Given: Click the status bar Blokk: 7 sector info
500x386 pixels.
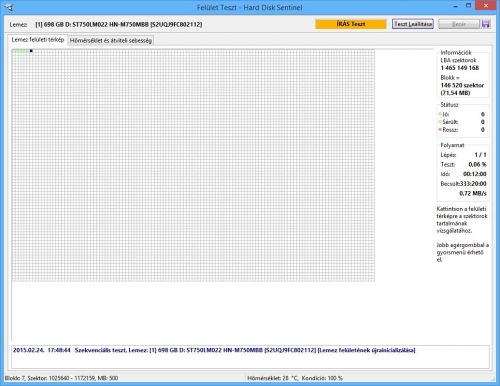Looking at the screenshot, I should 61,378.
